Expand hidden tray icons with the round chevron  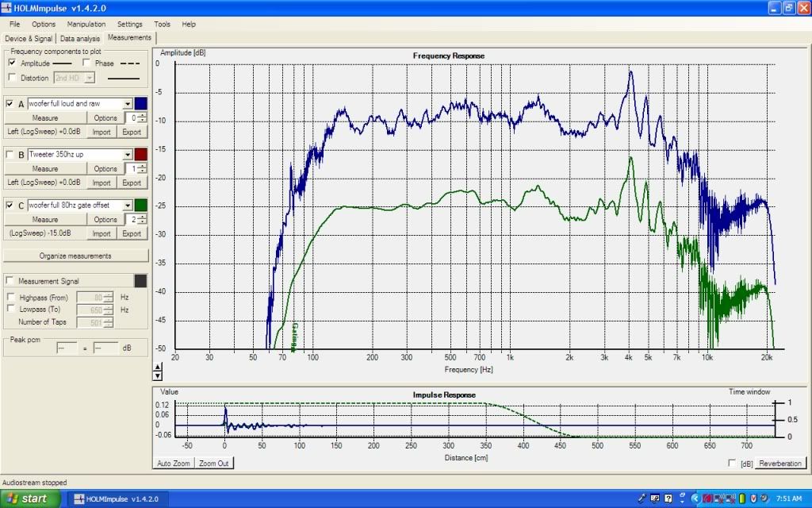tap(695, 498)
